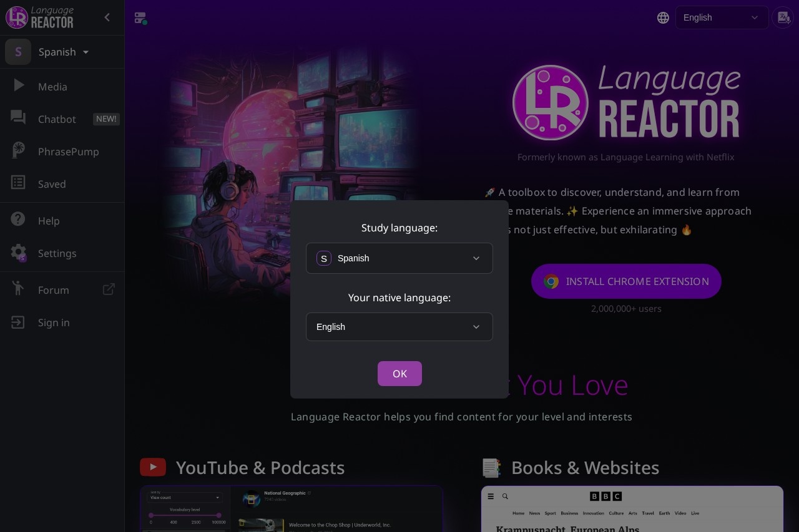The width and height of the screenshot is (799, 532).
Task: Select the Media playback icon in sidebar
Action: point(18,87)
